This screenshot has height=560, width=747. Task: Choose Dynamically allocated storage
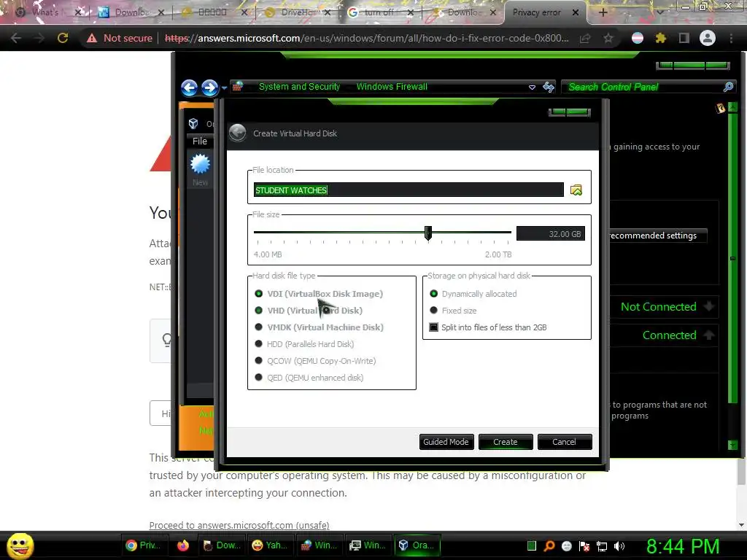(473, 294)
